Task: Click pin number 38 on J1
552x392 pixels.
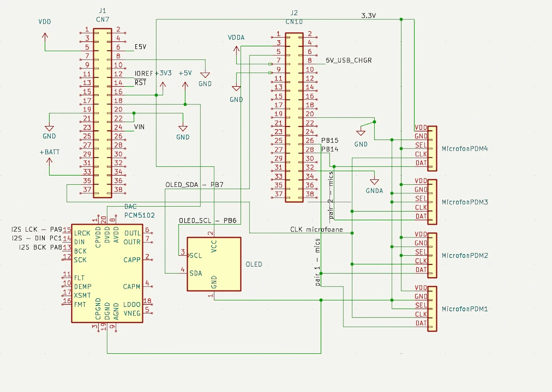Action: [118, 190]
